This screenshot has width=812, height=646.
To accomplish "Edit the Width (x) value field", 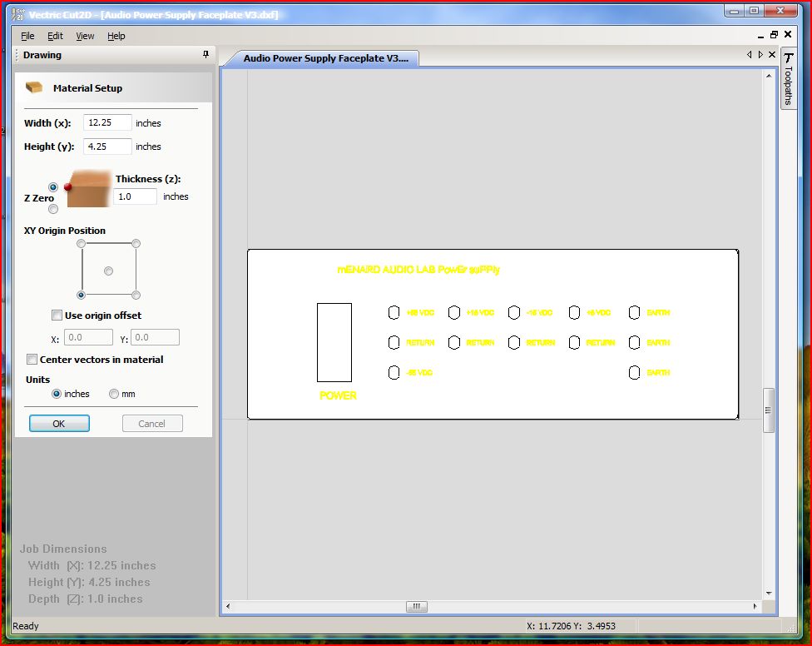I will 106,122.
